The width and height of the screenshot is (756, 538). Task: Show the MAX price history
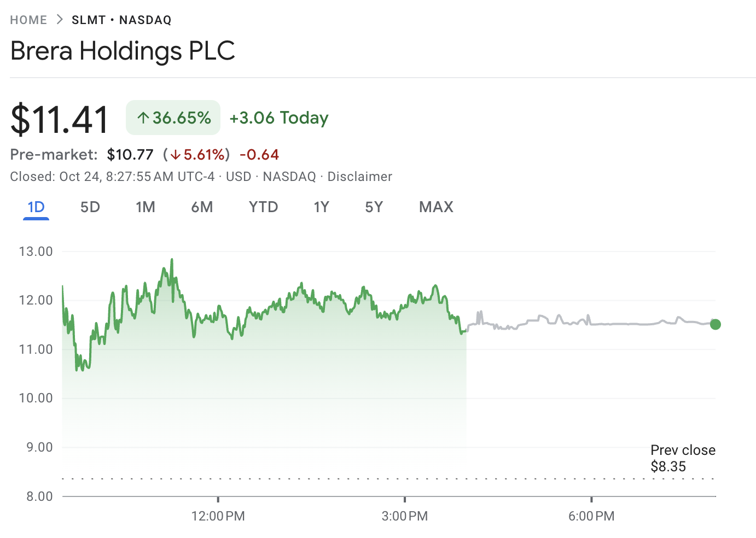click(436, 207)
